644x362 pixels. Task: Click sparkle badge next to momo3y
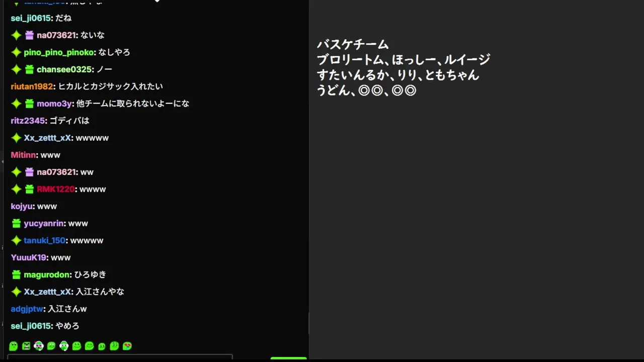pyautogui.click(x=16, y=104)
